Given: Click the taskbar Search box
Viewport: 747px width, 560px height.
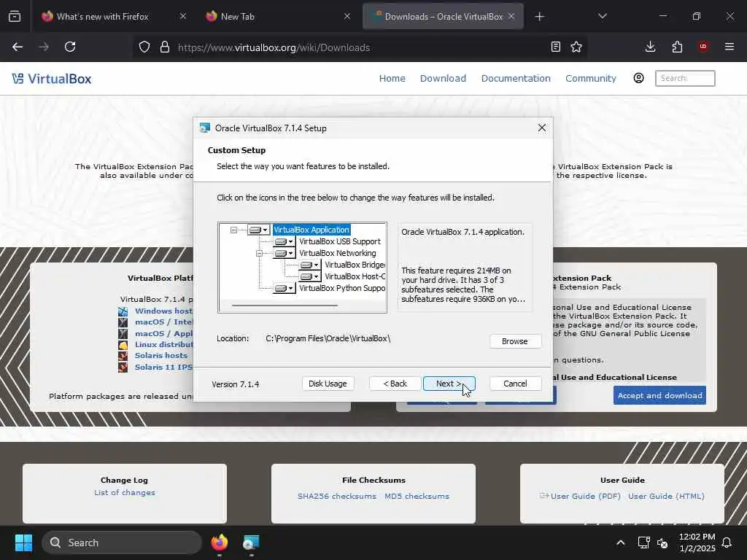Looking at the screenshot, I should pos(122,542).
